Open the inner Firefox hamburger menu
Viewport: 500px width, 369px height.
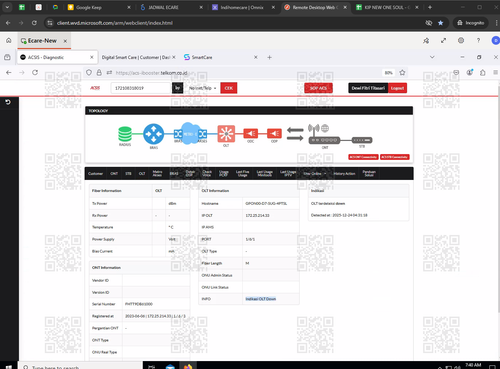(495, 72)
